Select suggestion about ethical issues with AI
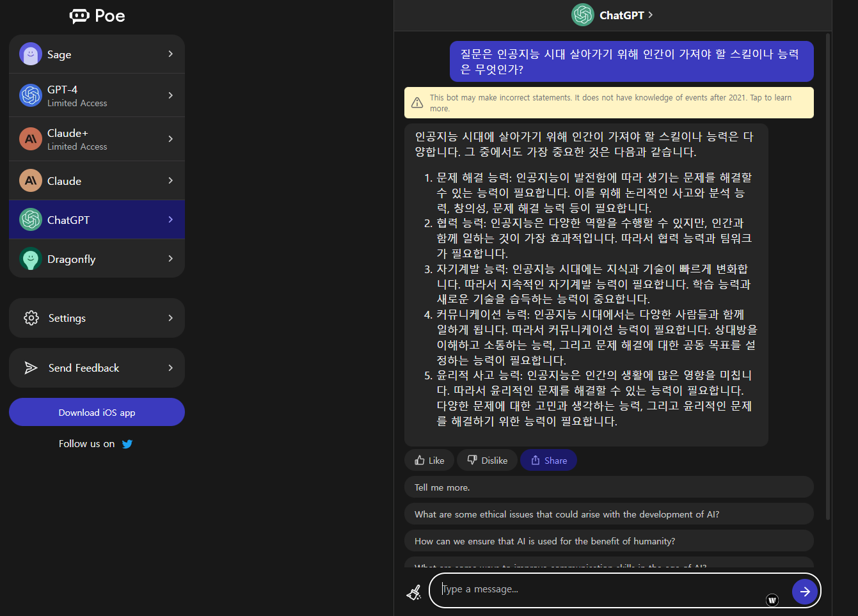The width and height of the screenshot is (858, 616). click(609, 514)
